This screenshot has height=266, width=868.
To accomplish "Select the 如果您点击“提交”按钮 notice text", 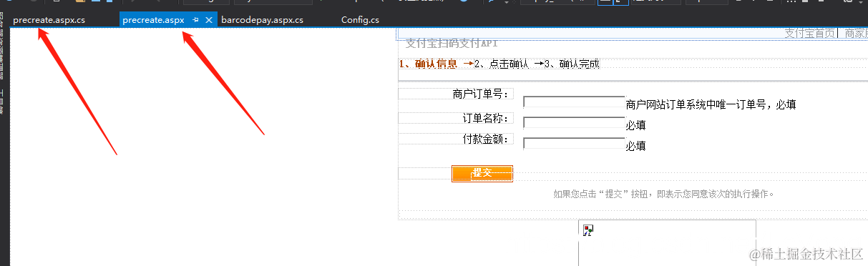I will 664,193.
